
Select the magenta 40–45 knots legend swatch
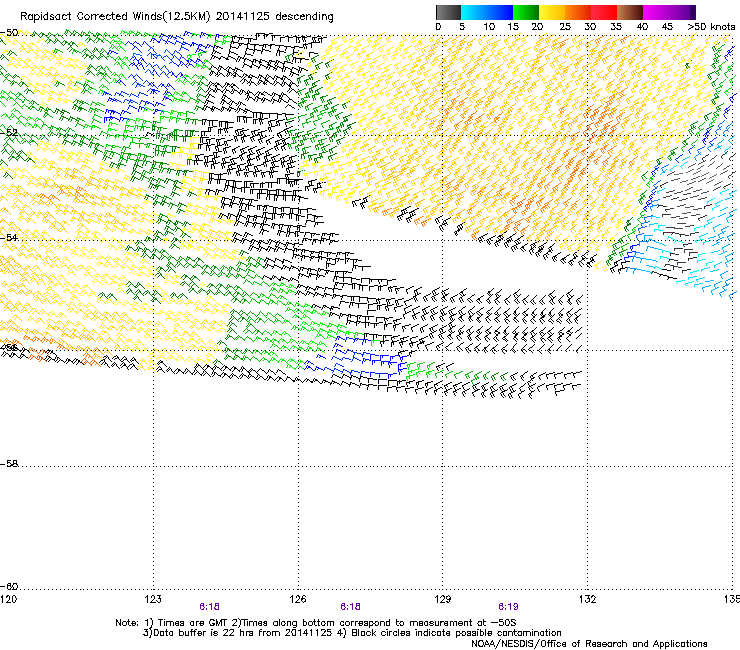pos(656,12)
